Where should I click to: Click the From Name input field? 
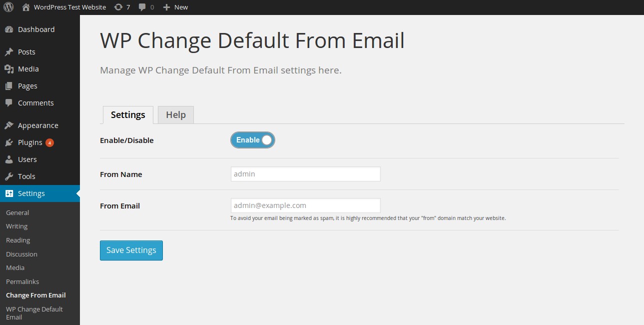click(305, 174)
